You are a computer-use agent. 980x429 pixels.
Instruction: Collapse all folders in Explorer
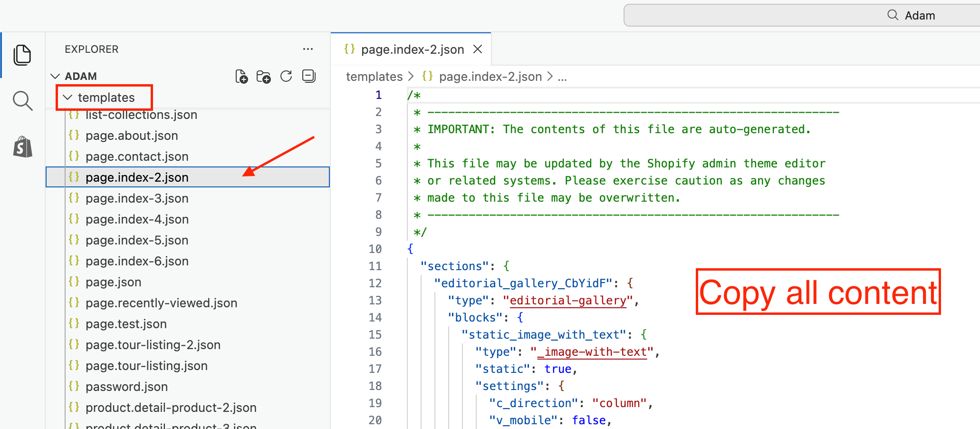[309, 76]
